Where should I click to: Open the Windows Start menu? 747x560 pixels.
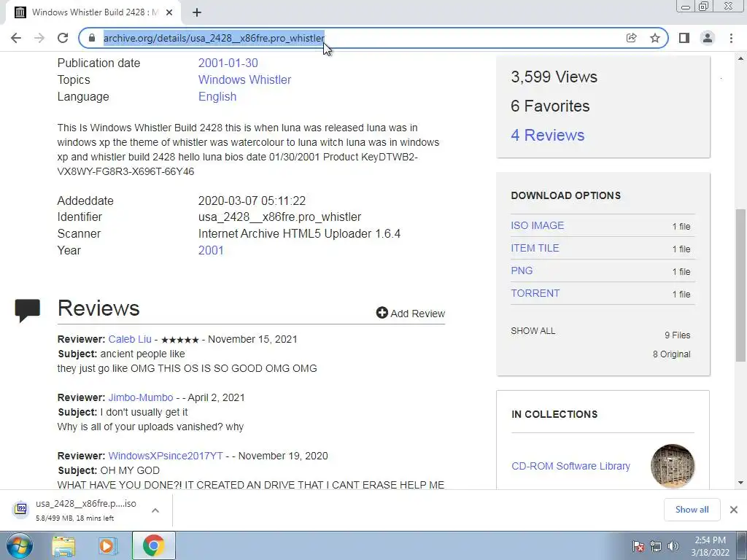tap(20, 545)
